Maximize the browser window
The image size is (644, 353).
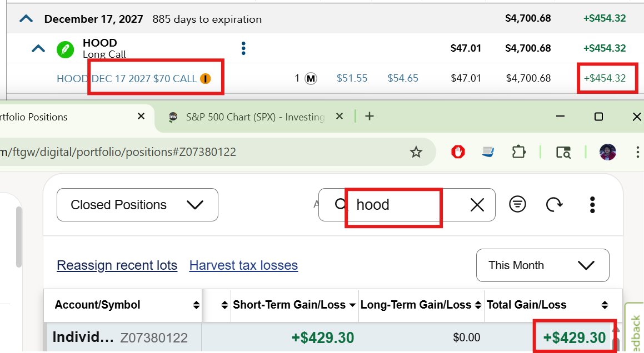(599, 117)
